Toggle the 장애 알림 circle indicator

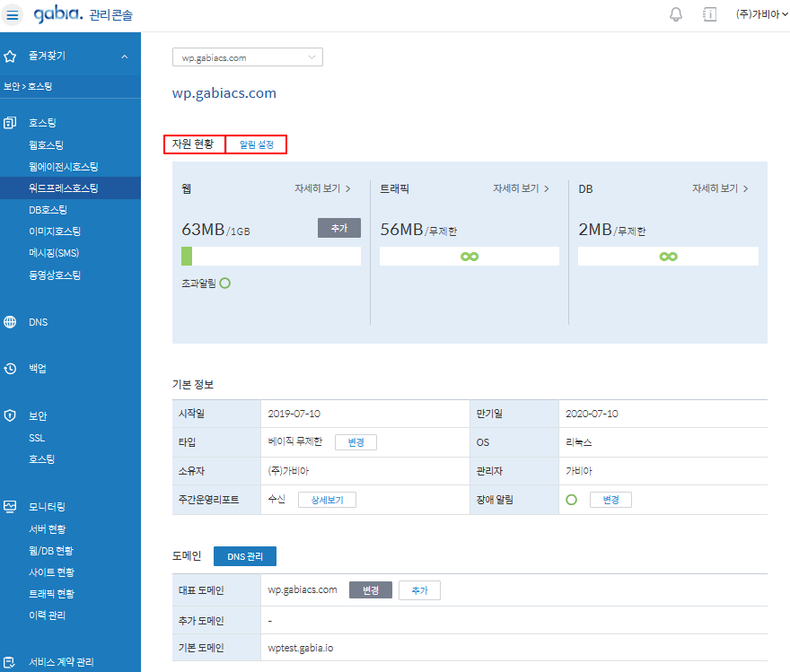pos(572,499)
